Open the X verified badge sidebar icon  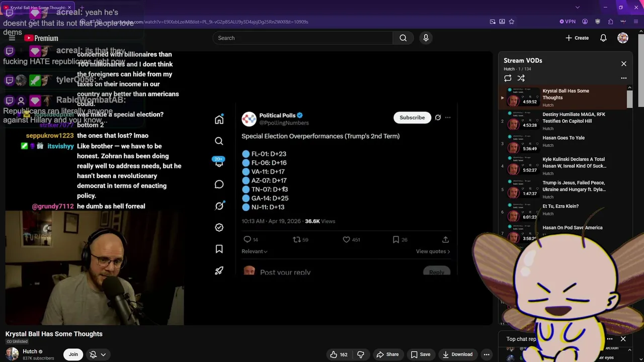pos(219,227)
